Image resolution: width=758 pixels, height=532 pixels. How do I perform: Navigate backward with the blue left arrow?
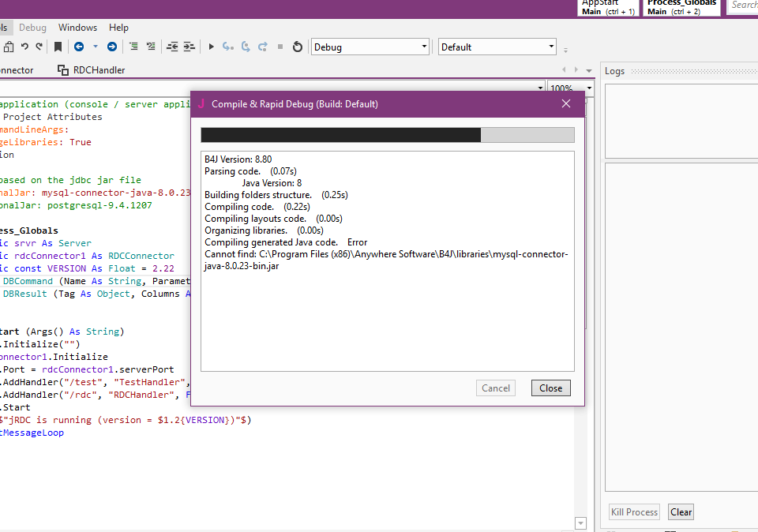[79, 47]
